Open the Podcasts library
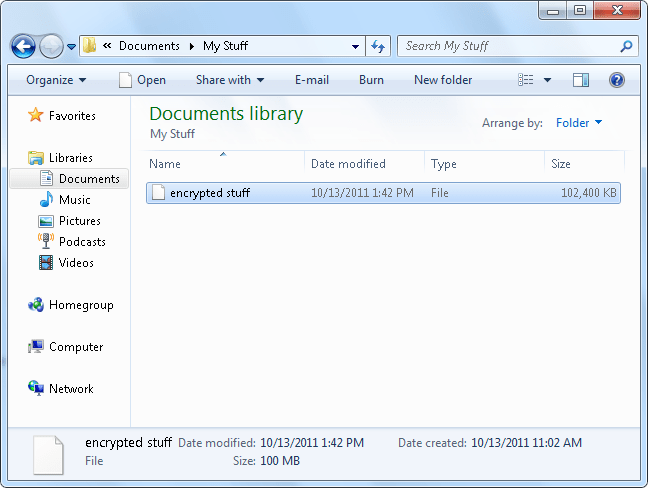The height and width of the screenshot is (488, 648). click(82, 242)
